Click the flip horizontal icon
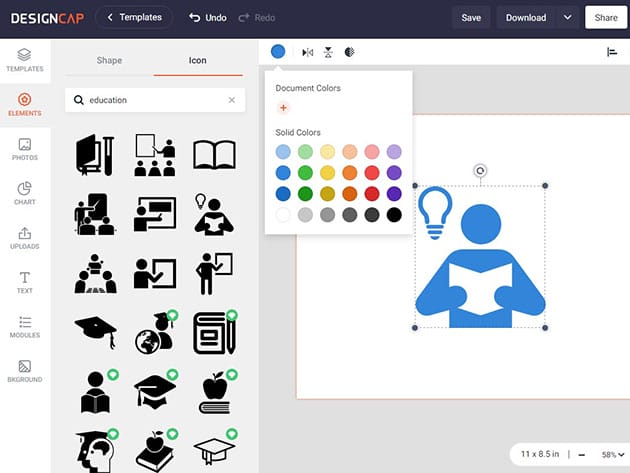 (308, 52)
